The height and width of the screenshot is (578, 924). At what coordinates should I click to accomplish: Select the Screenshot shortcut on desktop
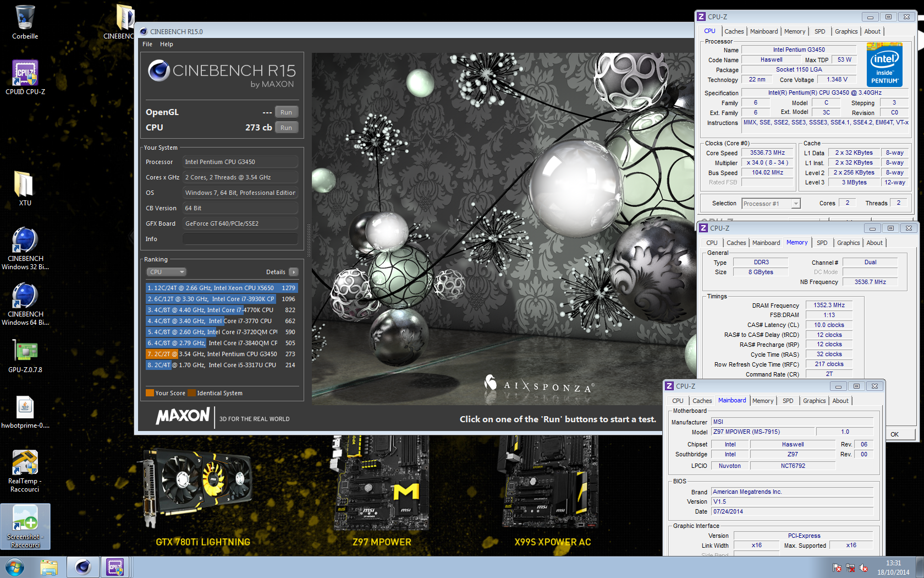25,526
